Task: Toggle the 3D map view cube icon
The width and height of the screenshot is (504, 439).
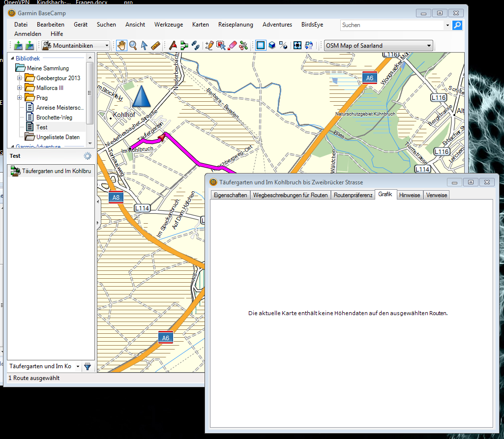Action: point(272,46)
